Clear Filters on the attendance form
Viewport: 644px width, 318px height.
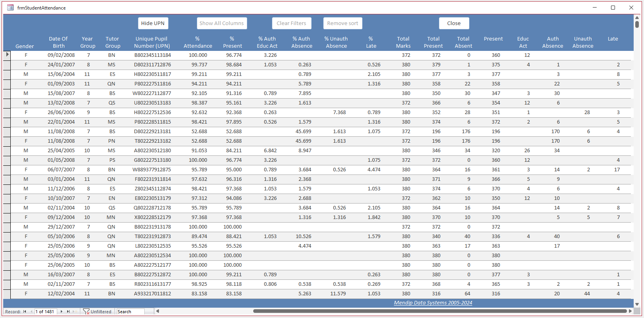(x=292, y=23)
